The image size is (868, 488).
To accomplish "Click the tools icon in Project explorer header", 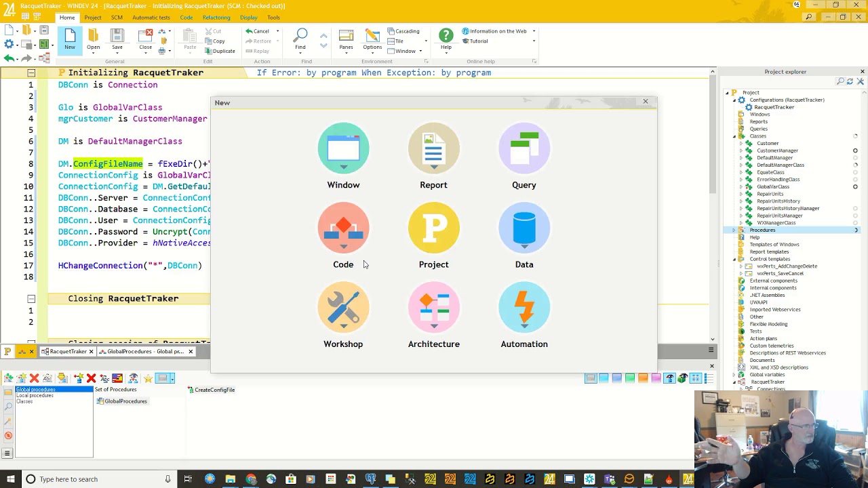I will point(860,81).
